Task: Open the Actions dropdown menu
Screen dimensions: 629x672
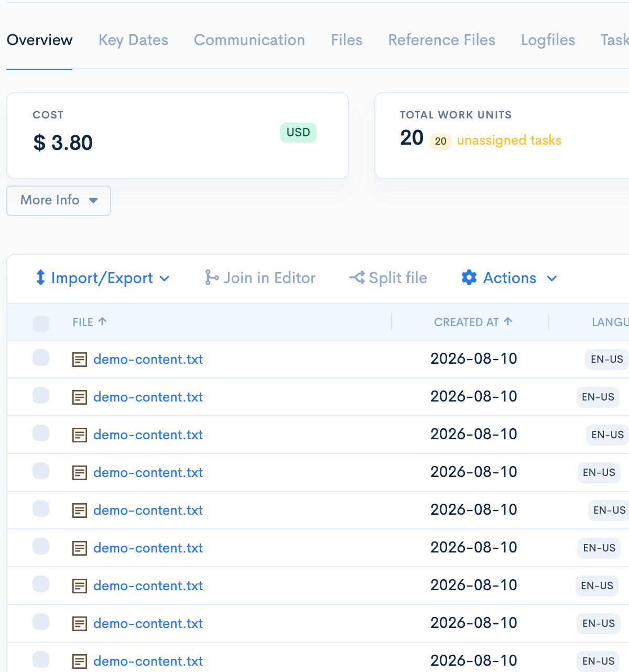Action: click(x=509, y=278)
